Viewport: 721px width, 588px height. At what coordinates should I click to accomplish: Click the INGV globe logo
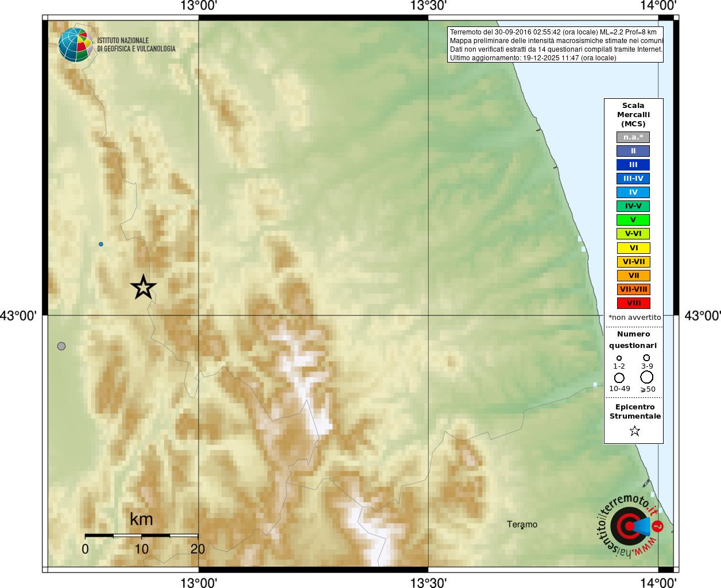pos(76,45)
